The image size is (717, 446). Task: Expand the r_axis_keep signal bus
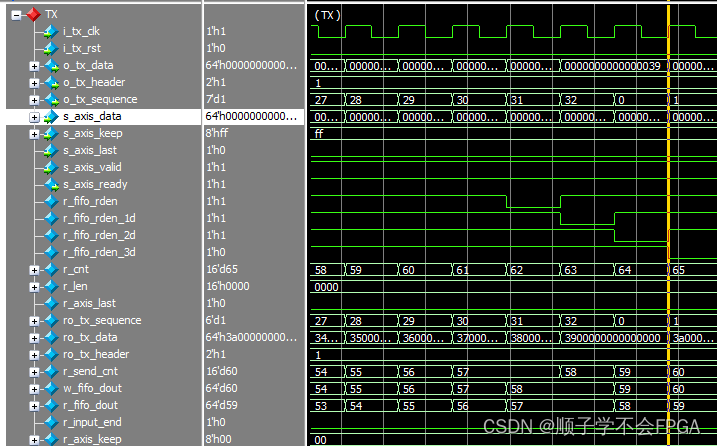tap(34, 440)
